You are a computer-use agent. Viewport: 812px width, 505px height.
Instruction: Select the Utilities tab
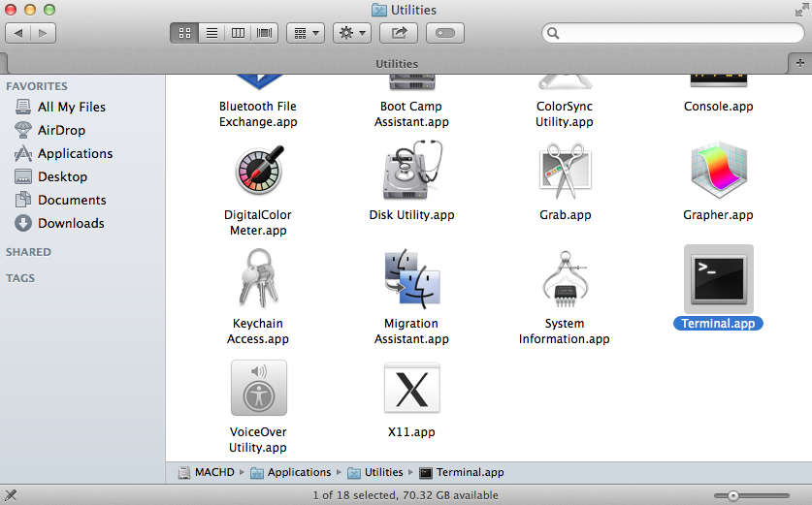(397, 64)
